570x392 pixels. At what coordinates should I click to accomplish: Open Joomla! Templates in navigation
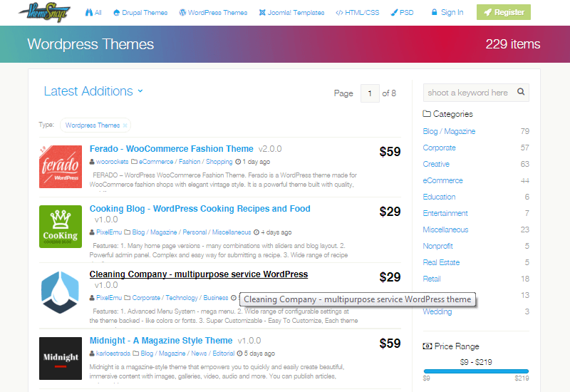tap(291, 12)
